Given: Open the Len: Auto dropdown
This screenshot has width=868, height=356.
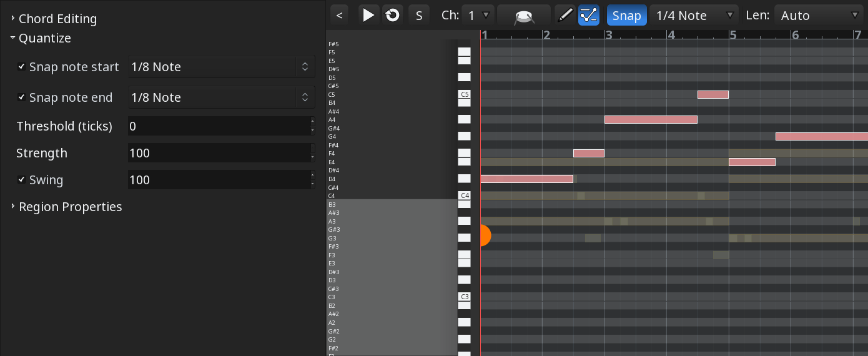Looking at the screenshot, I should click(819, 15).
